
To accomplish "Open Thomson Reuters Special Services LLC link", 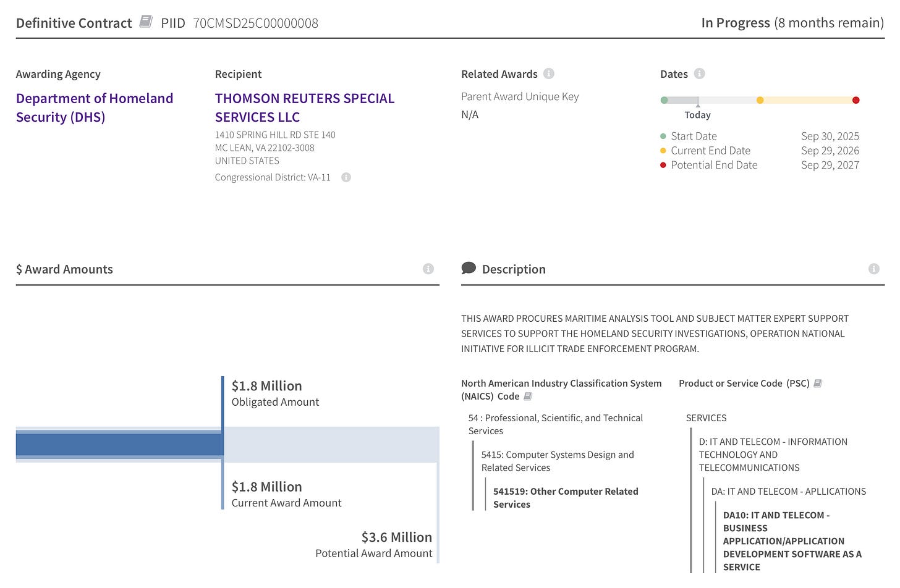I will 305,107.
